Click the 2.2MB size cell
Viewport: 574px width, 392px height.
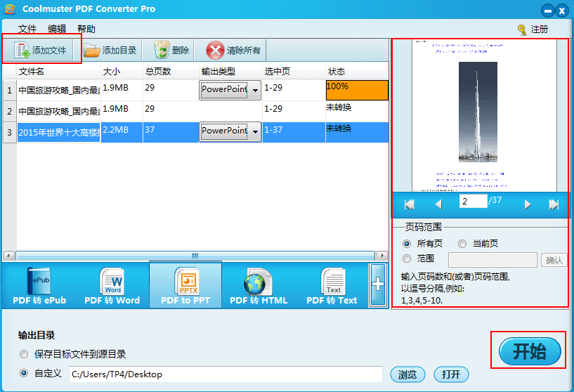122,132
